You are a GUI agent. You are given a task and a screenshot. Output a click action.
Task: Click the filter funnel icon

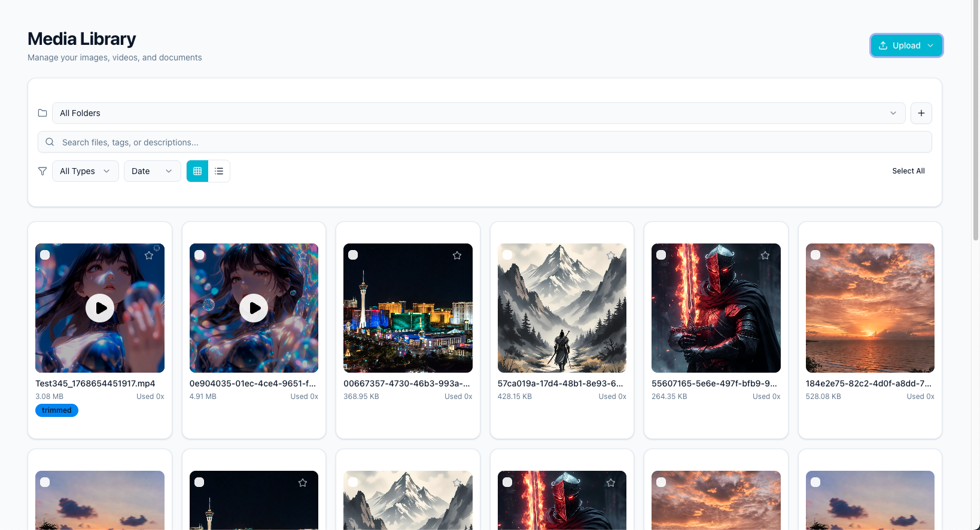point(42,171)
